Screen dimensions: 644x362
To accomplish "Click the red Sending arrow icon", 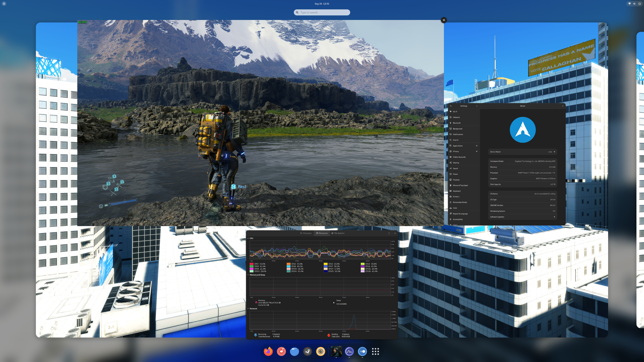I will tap(329, 335).
